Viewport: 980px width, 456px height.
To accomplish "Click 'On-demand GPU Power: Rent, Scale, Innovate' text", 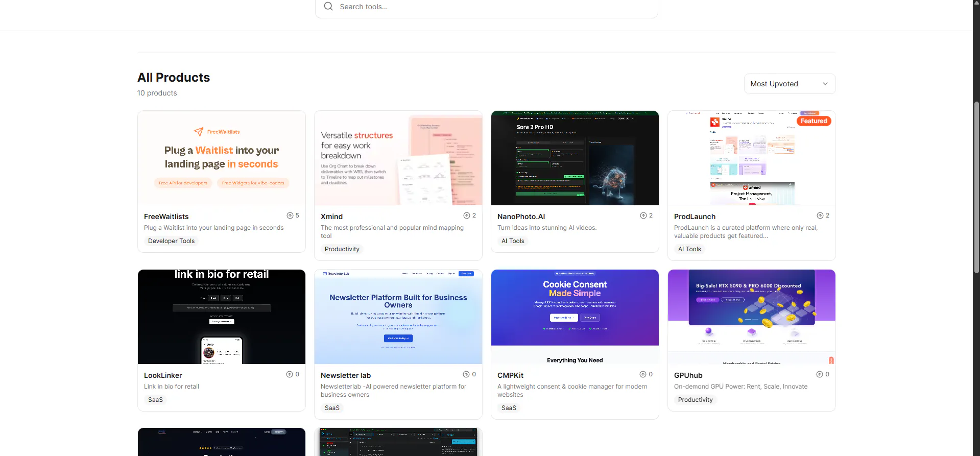I will click(741, 387).
